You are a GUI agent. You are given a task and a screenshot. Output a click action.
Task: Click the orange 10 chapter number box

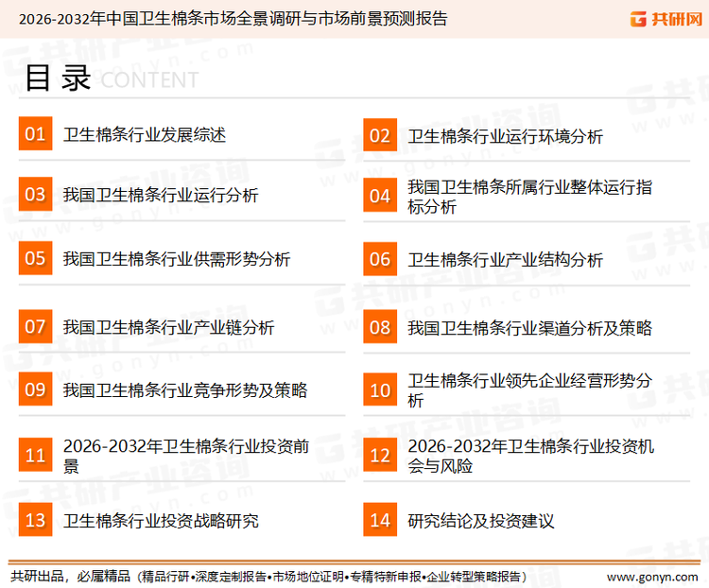pos(380,389)
